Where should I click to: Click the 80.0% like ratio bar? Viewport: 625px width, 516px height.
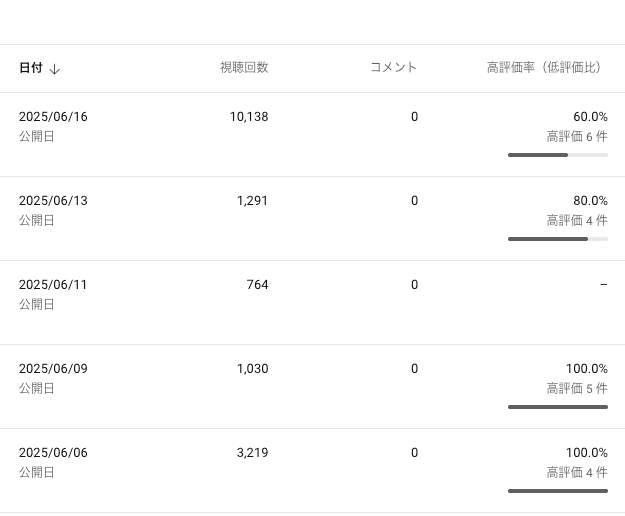[x=557, y=239]
